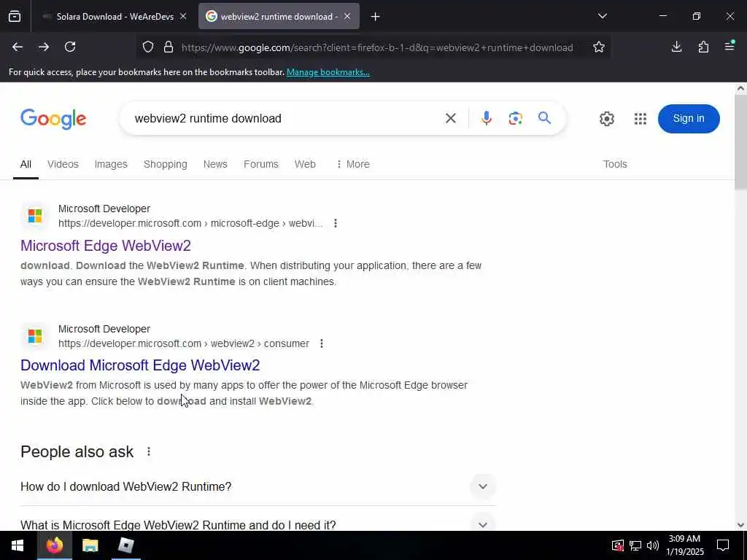List all tabs with the chevron
747x560 pixels.
click(x=602, y=16)
